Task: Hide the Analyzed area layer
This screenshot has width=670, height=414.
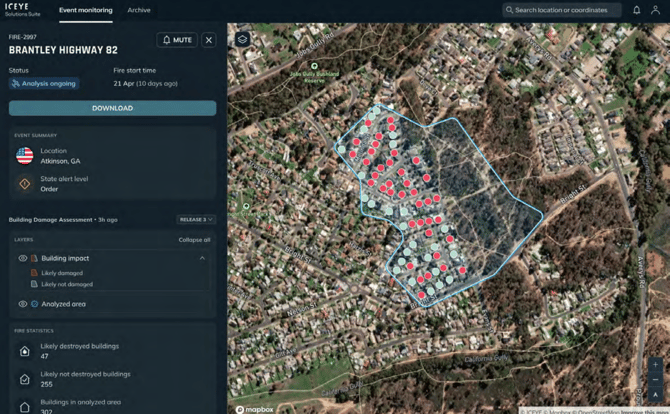Action: (x=23, y=304)
